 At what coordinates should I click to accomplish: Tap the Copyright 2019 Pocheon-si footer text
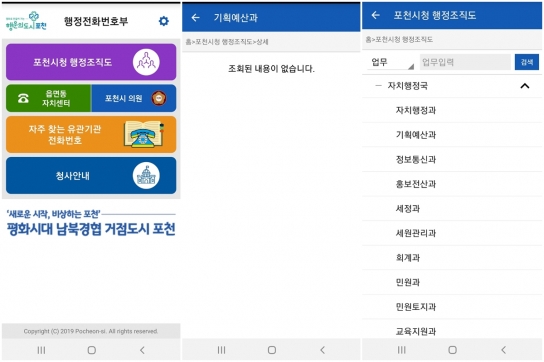[x=91, y=331]
